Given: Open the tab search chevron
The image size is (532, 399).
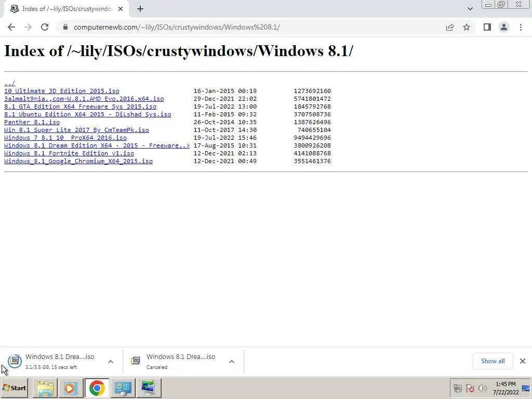Looking at the screenshot, I should point(470,9).
